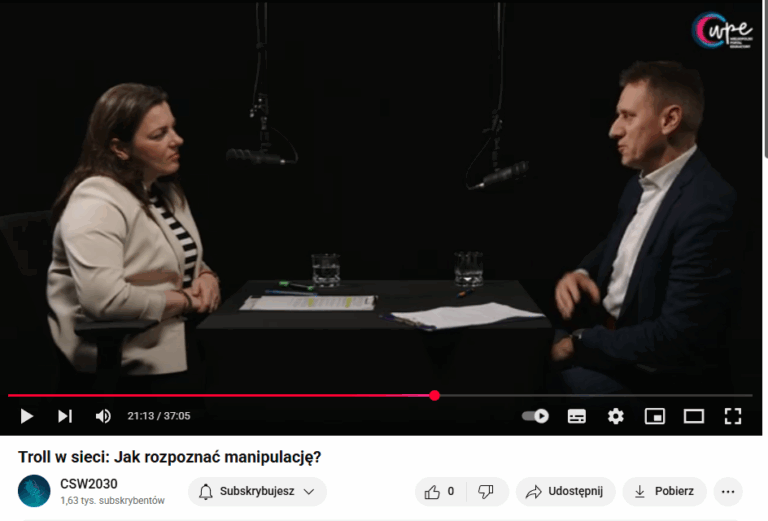Open the video settings gear
This screenshot has width=768, height=521.
(616, 416)
